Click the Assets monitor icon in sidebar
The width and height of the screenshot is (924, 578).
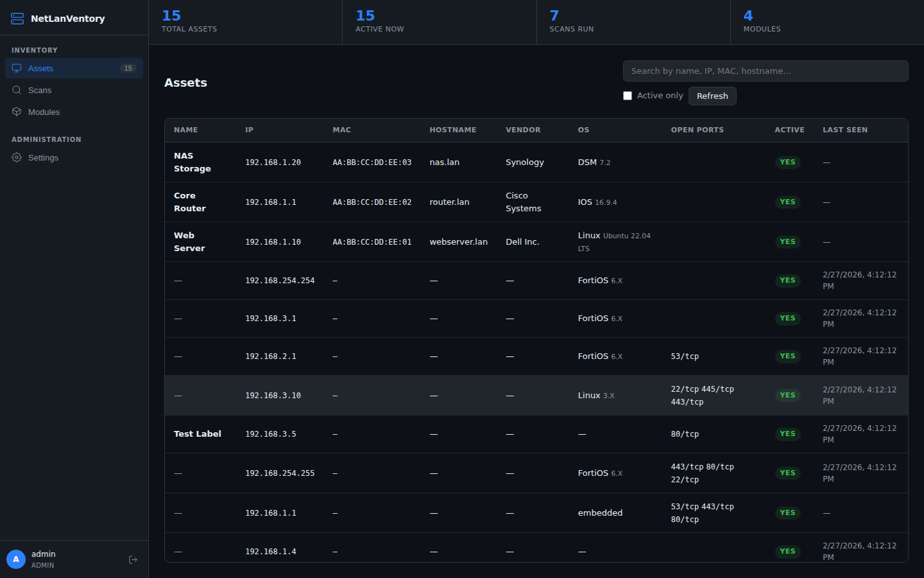(17, 68)
